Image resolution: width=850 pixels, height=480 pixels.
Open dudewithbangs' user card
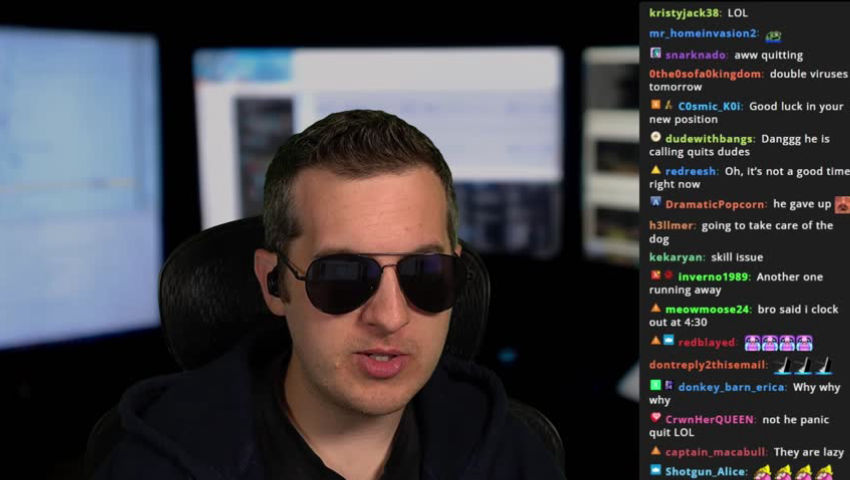710,139
